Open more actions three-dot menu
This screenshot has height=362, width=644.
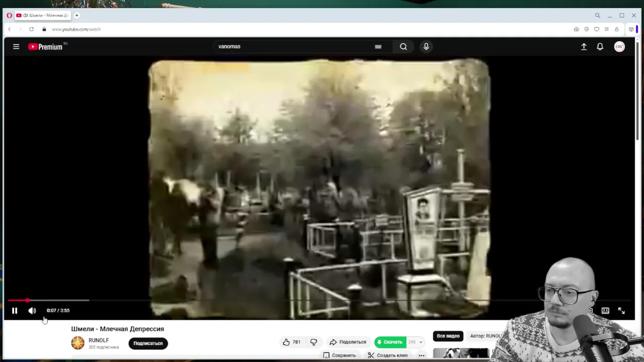[x=422, y=355]
